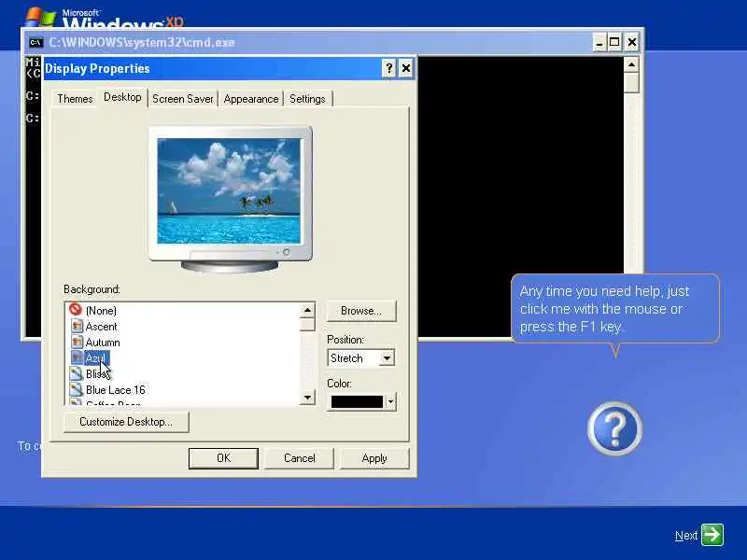Screen dimensions: 747x560
Task: Click the help tip speech bubble
Action: pyautogui.click(x=615, y=309)
